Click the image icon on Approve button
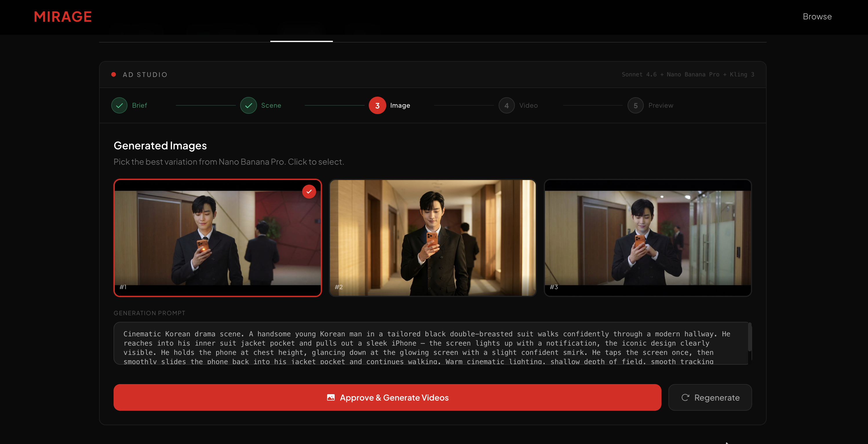The width and height of the screenshot is (868, 444). pyautogui.click(x=331, y=398)
